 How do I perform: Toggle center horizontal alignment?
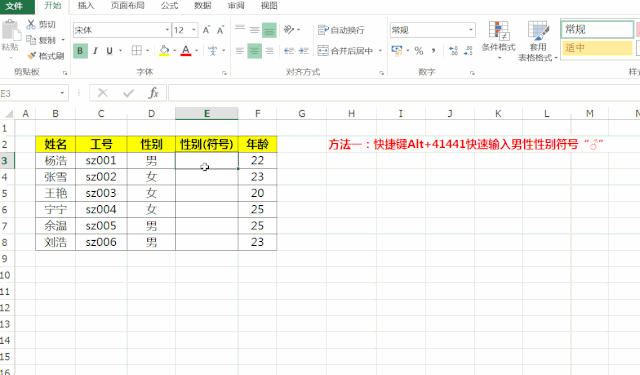(255, 51)
